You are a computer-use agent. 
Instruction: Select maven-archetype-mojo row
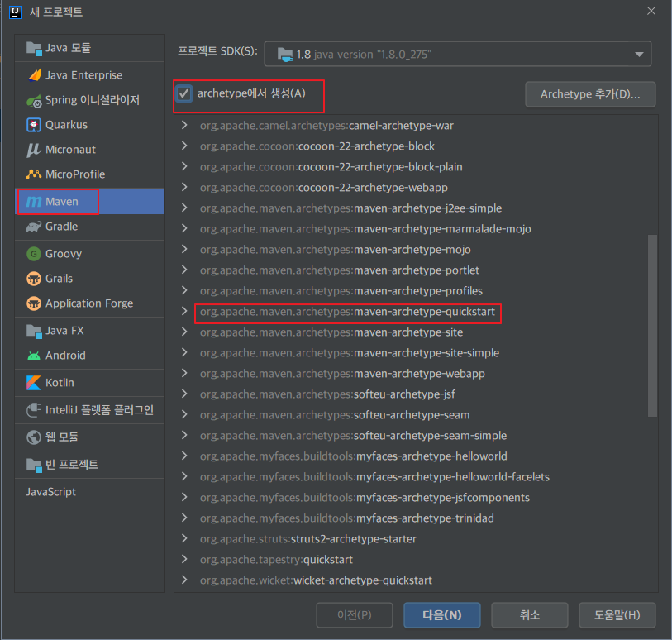416,250
